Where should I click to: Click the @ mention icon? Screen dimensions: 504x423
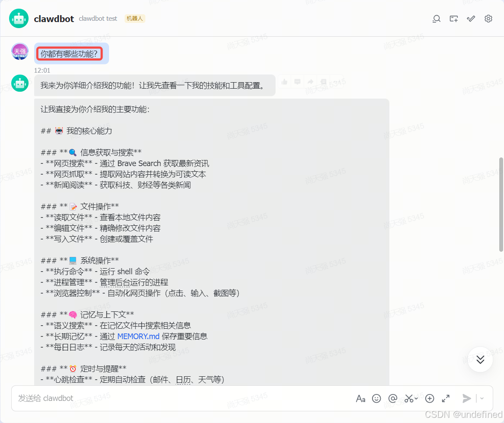point(392,399)
